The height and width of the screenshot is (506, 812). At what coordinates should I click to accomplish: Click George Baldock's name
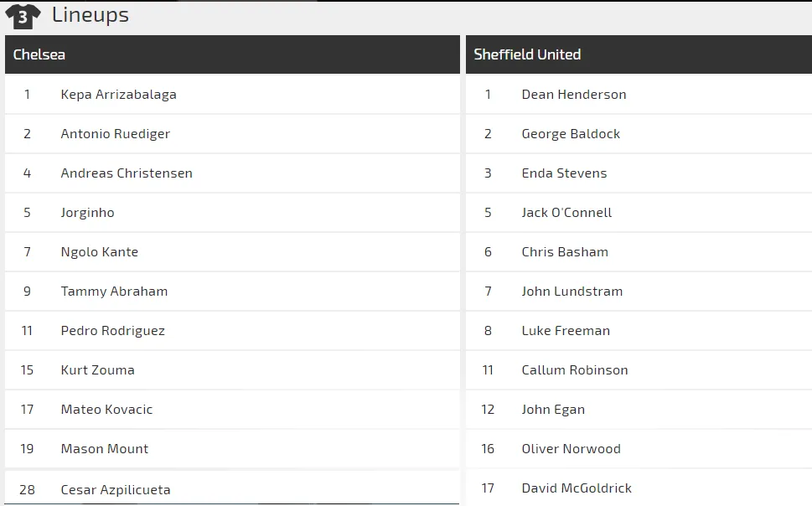pos(571,134)
